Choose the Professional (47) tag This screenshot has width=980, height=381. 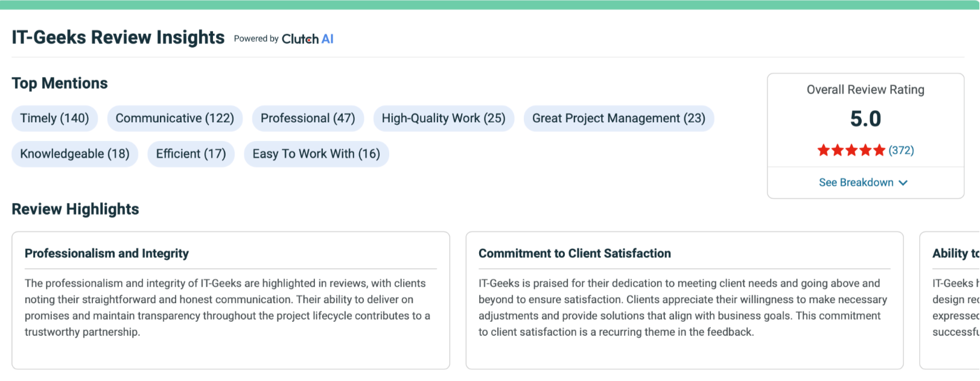click(x=308, y=118)
